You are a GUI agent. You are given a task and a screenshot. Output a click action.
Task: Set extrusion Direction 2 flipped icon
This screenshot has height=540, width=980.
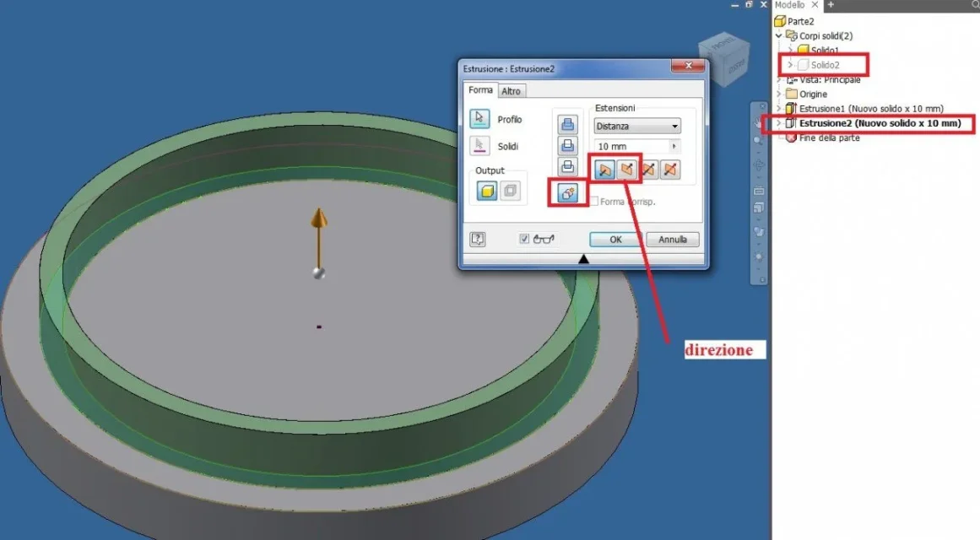click(x=627, y=170)
